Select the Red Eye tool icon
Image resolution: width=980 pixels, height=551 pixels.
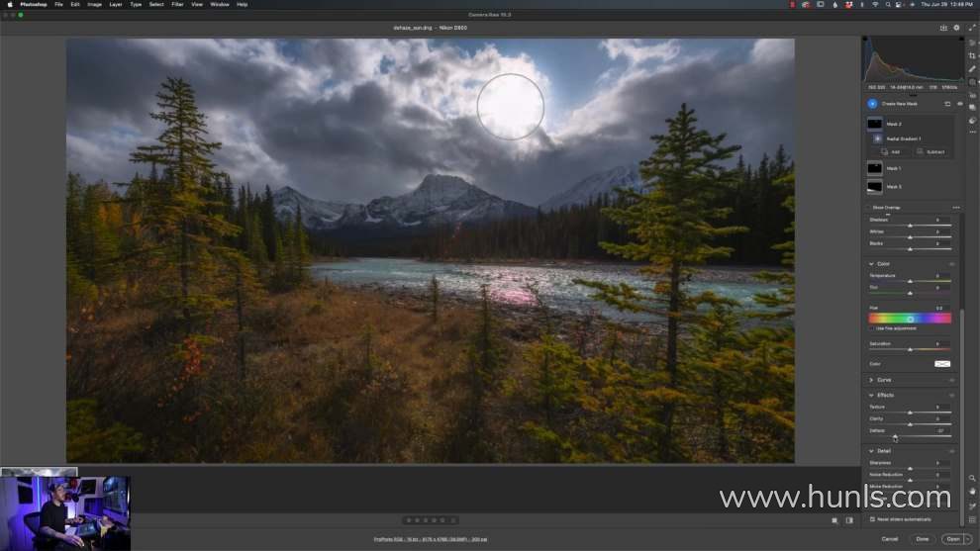972,95
